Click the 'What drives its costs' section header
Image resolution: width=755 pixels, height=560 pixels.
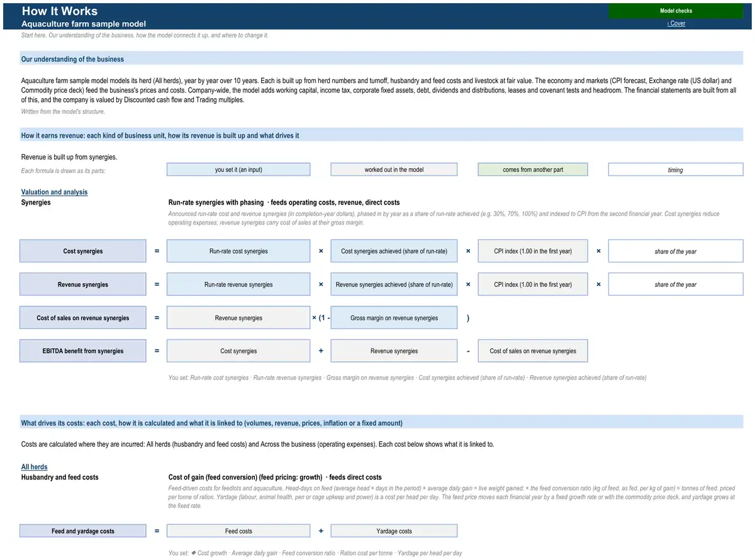pos(381,423)
